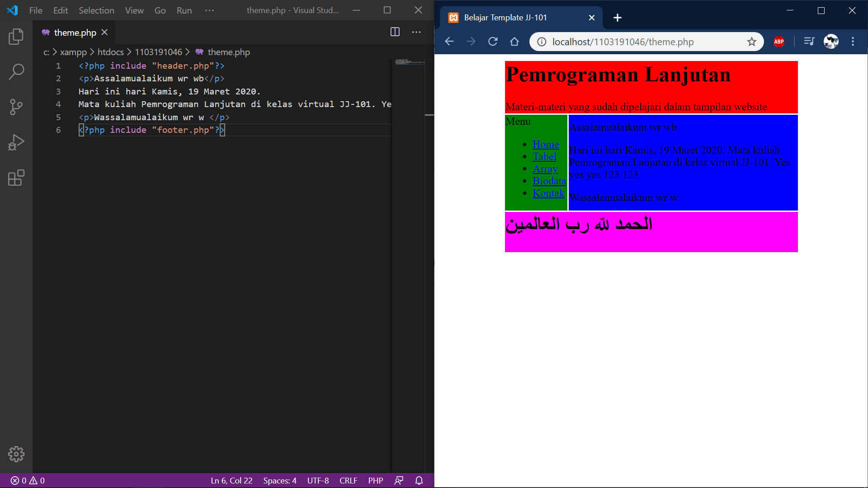868x488 pixels.
Task: Bookmark this page with the star icon
Action: (x=751, y=42)
